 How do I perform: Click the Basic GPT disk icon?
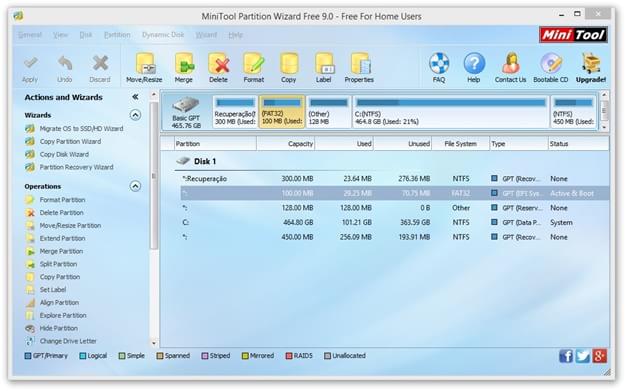point(186,104)
